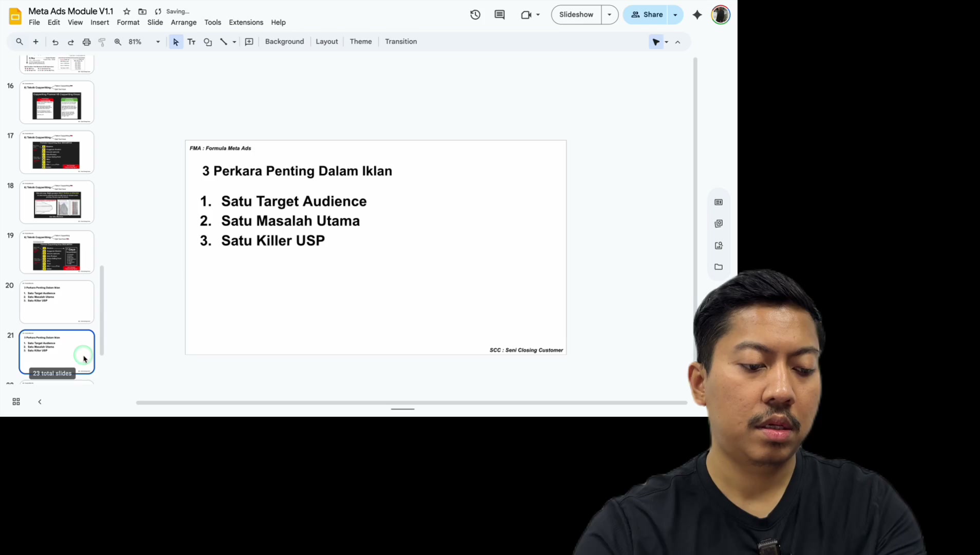The height and width of the screenshot is (555, 980).
Task: Add a new slide with plus
Action: click(x=36, y=42)
